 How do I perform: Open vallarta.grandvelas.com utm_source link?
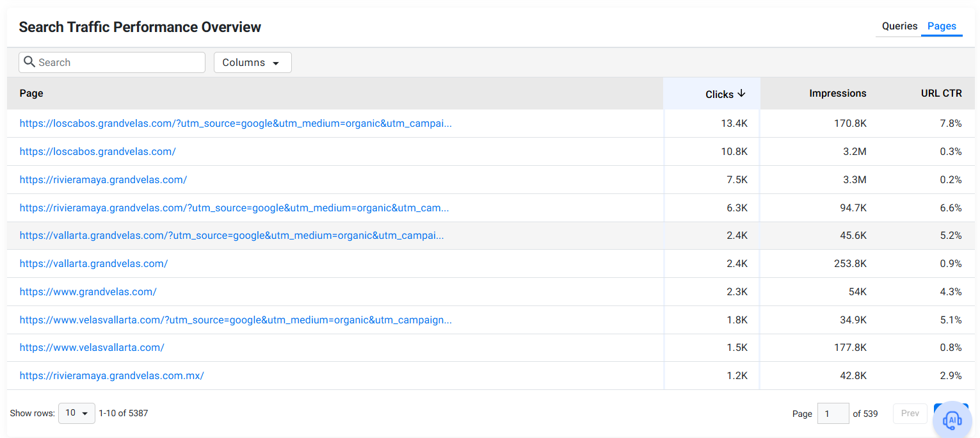(x=232, y=236)
